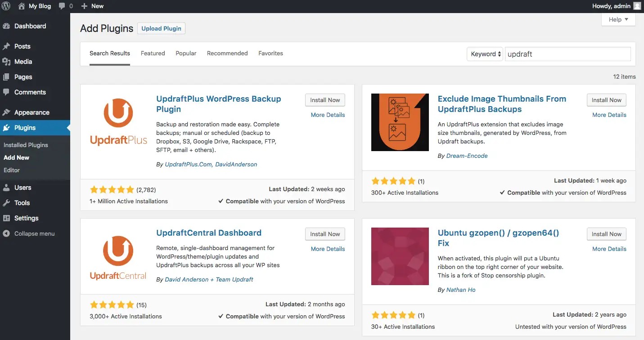Click the WordPress logo icon
Screen dimensions: 644x340
[6, 6]
